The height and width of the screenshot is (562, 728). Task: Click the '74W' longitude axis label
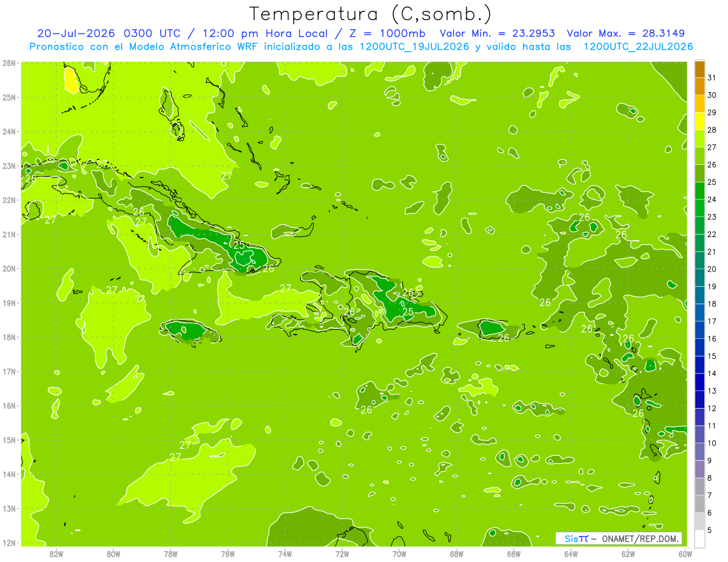tap(285, 554)
